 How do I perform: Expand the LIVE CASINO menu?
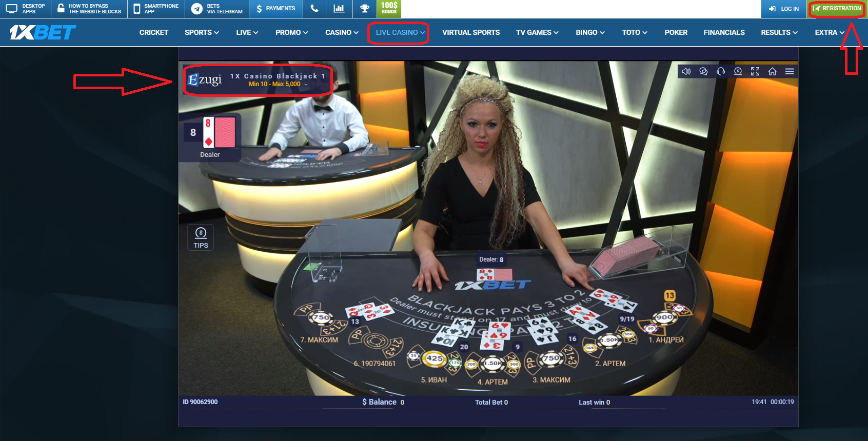tap(400, 32)
